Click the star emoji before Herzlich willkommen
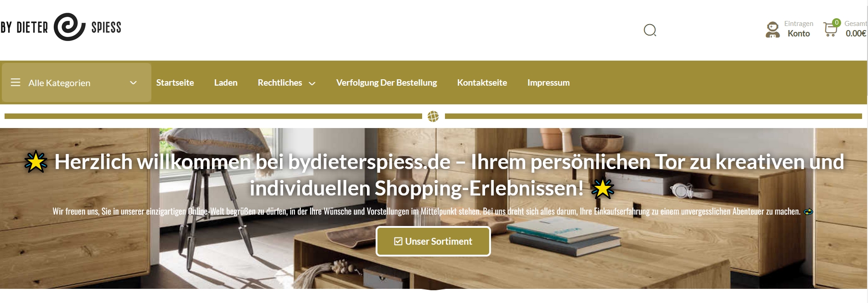 [x=36, y=162]
